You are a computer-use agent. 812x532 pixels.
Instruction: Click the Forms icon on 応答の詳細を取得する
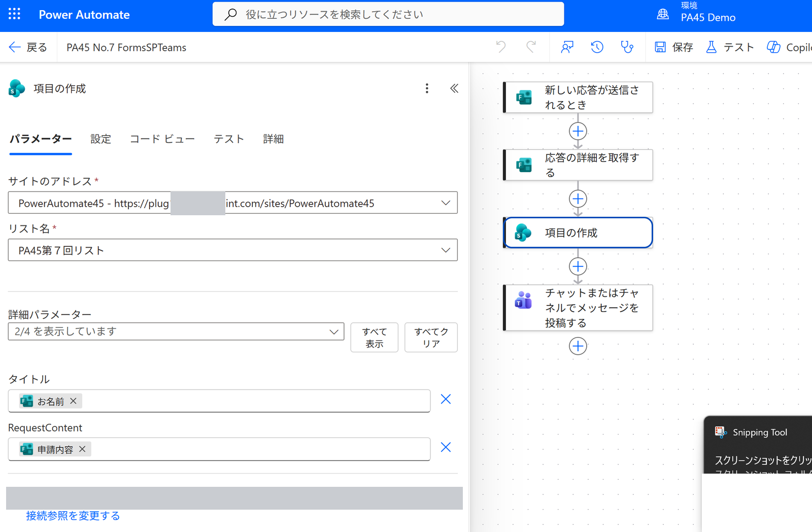[x=524, y=165]
